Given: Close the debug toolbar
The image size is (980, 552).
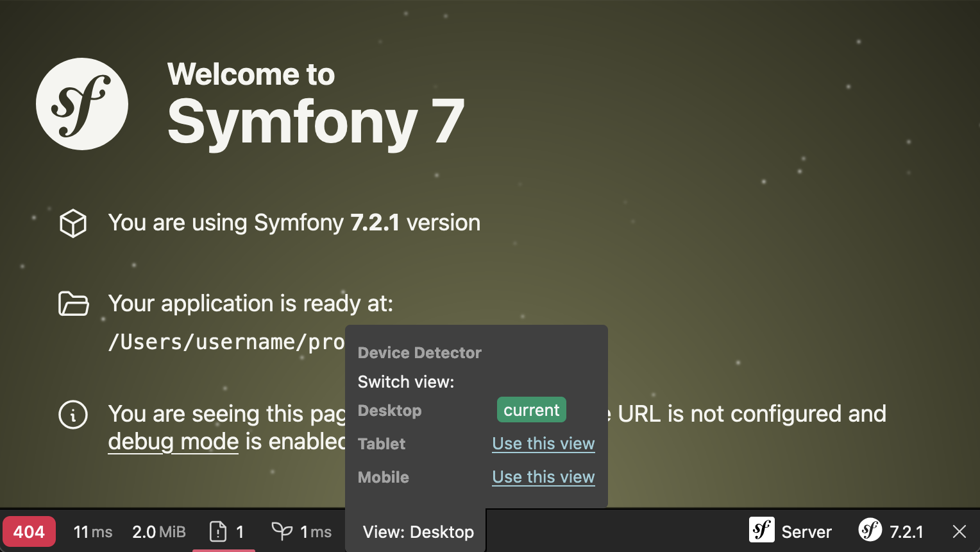Looking at the screenshot, I should pyautogui.click(x=959, y=531).
